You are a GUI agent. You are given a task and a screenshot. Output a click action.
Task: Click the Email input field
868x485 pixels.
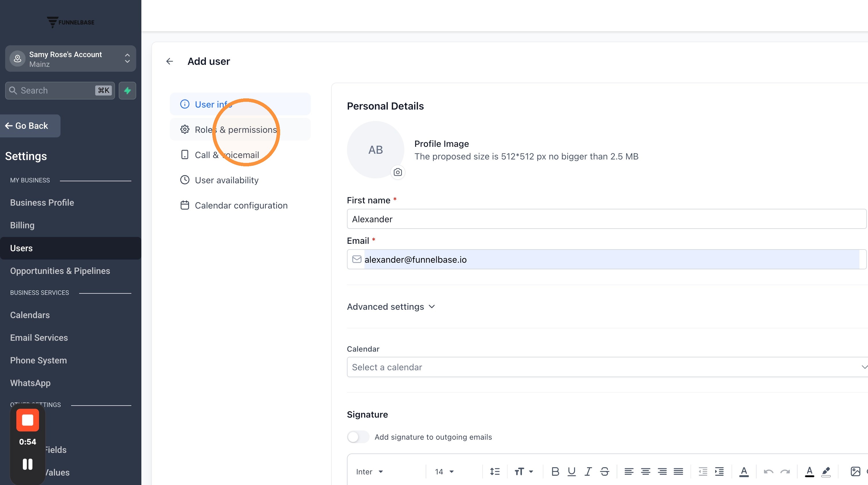(x=606, y=259)
